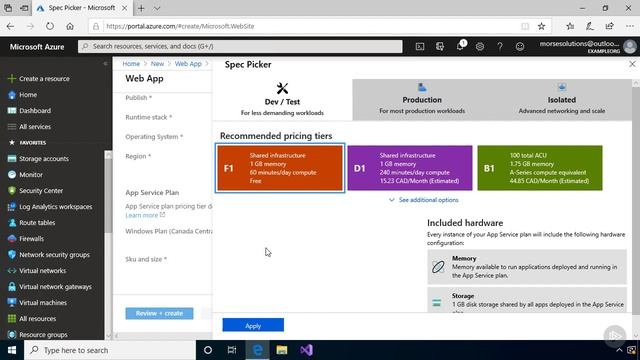Switch to Dev / Test tab
Viewport: 640px width, 360px height.
[282, 100]
